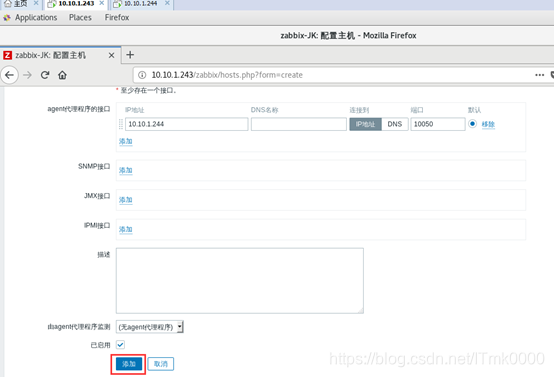Close the 10.10.1.243 VM tab
554x377 pixels.
pos(101,3)
